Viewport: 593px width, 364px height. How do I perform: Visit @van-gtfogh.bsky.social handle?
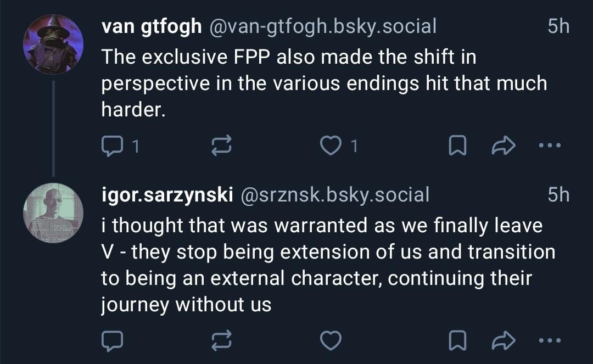point(323,26)
